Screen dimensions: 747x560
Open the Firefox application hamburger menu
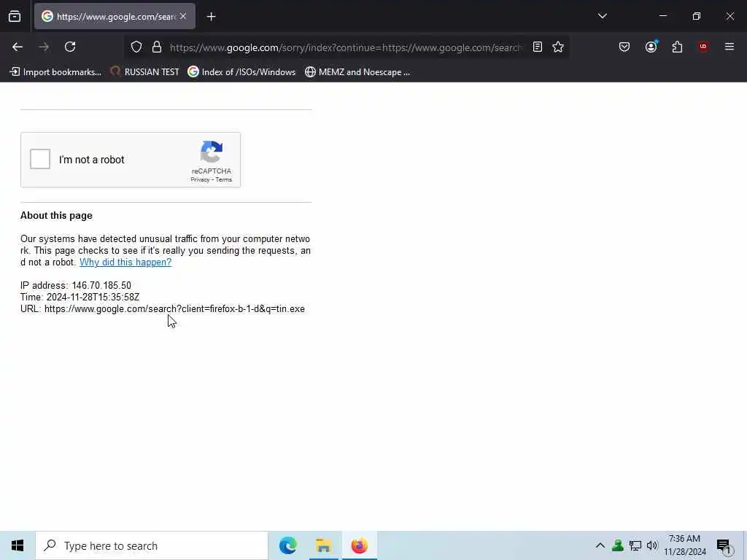pyautogui.click(x=729, y=47)
